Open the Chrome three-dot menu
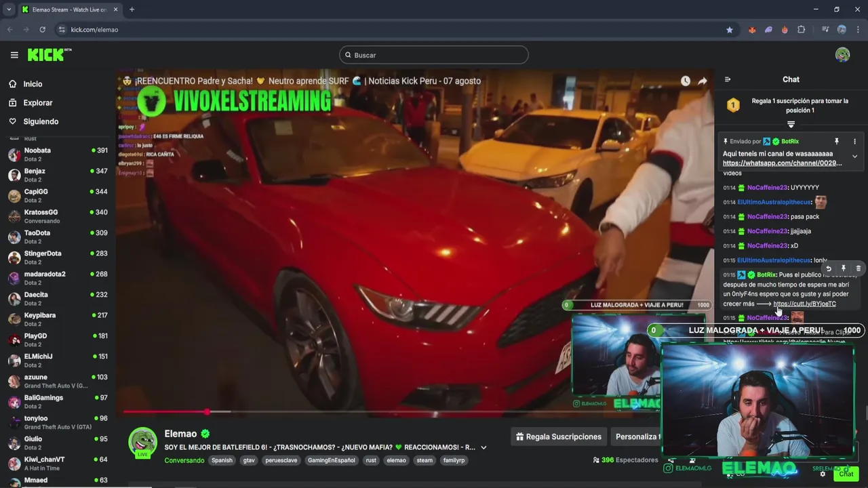Image resolution: width=868 pixels, height=488 pixels. 858,30
